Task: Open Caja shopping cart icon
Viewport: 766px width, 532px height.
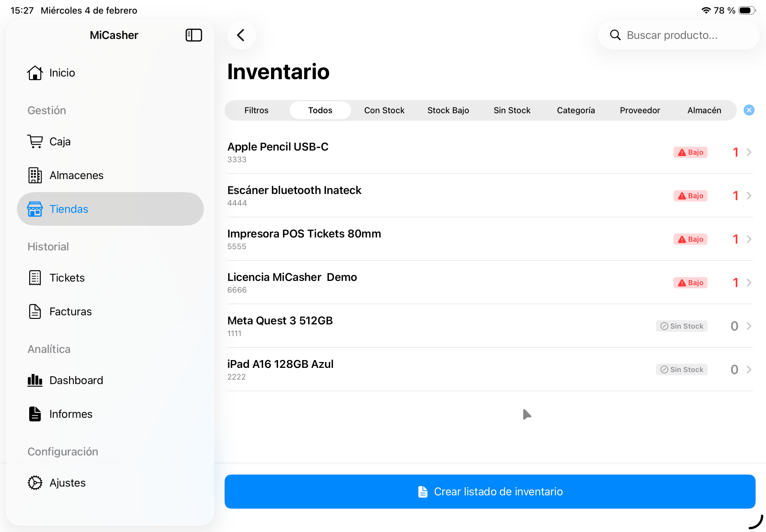Action: 35,141
